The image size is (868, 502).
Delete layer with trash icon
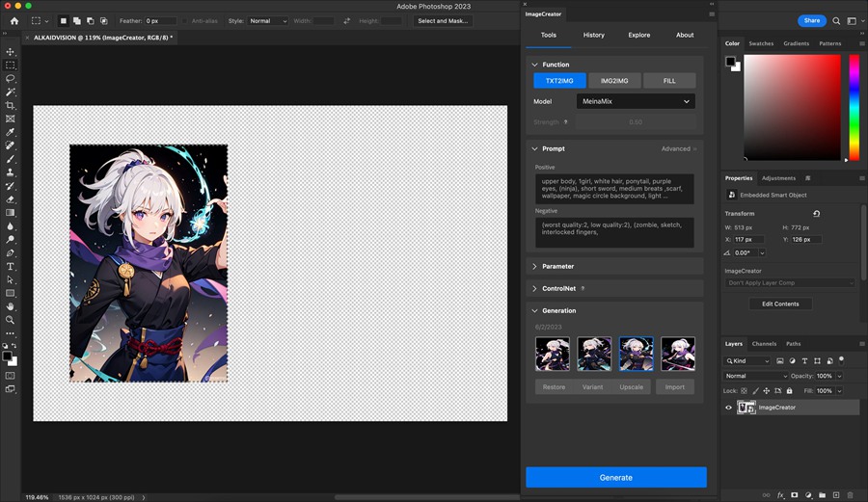(x=851, y=495)
